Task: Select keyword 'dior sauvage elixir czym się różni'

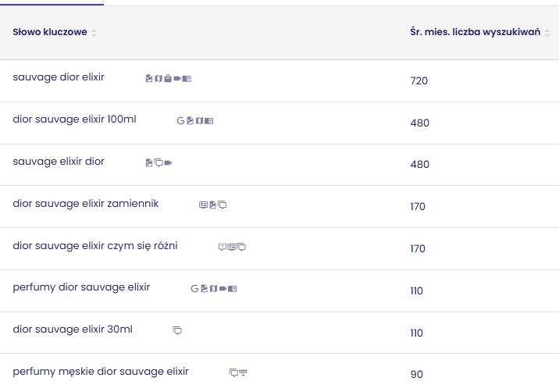Action: click(x=95, y=246)
